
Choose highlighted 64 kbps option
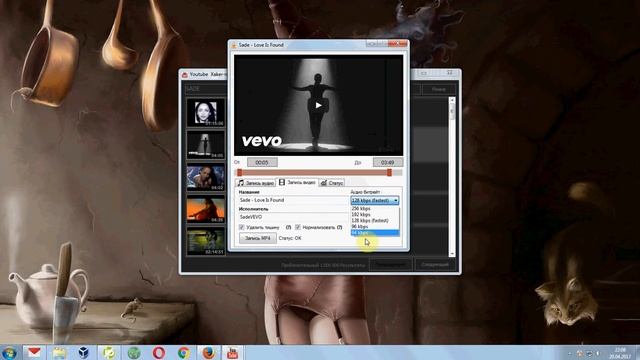pyautogui.click(x=375, y=233)
